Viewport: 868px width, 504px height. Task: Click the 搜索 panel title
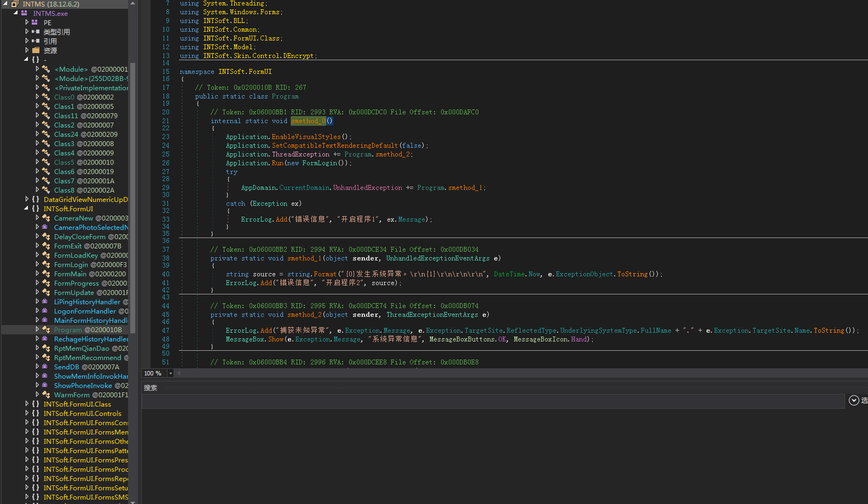click(x=151, y=387)
